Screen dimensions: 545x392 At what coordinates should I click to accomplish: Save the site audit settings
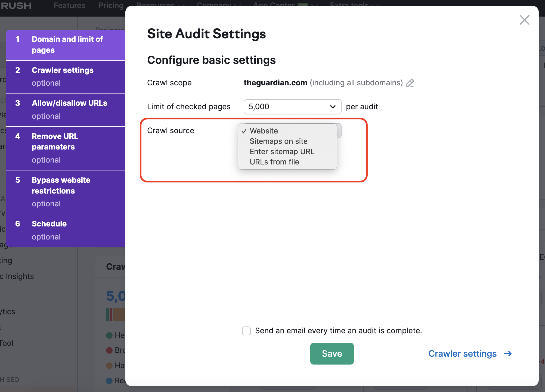coord(332,353)
